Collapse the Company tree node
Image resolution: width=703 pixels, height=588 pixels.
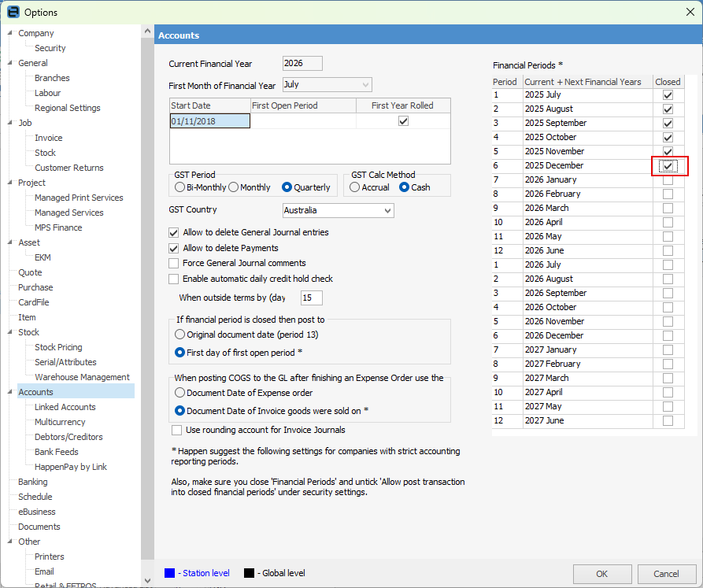tap(9, 33)
